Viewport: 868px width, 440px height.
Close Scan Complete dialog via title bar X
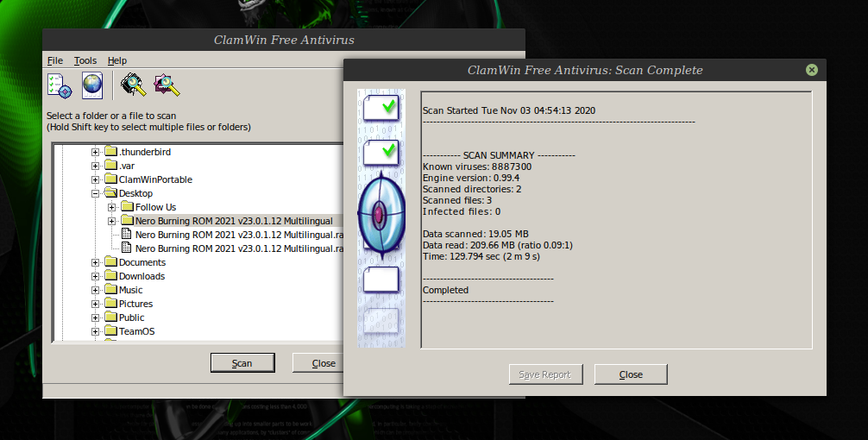click(812, 70)
